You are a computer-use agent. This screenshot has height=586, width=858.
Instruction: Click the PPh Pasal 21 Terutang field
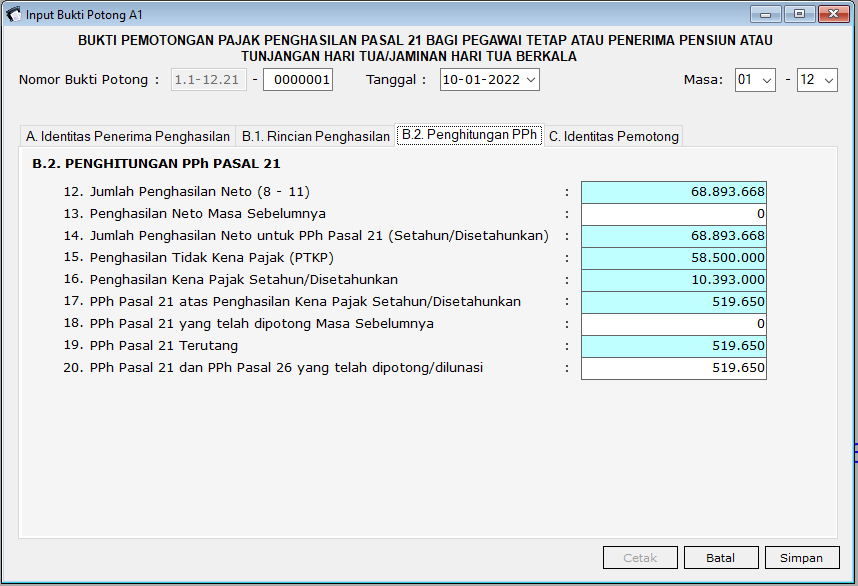(673, 345)
